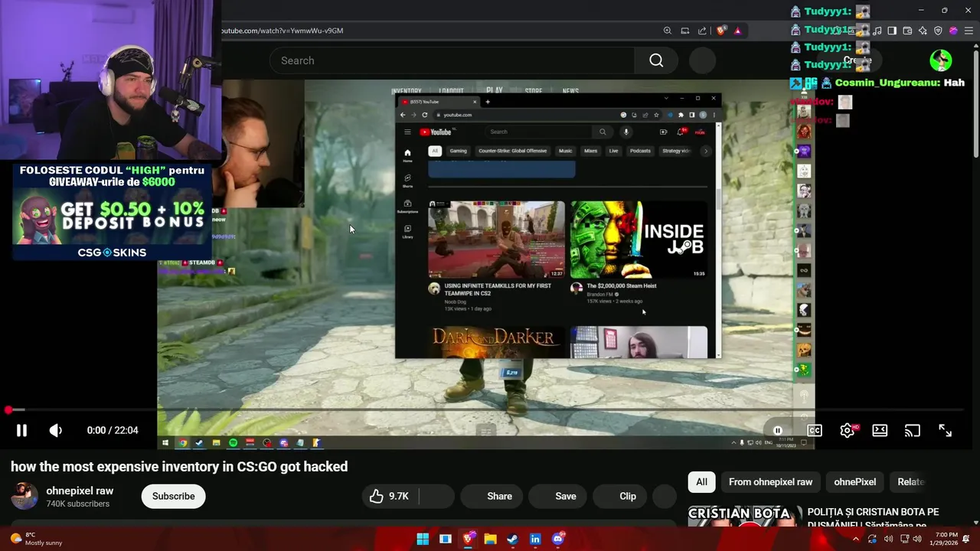Open the music note playlist icon
980x551 pixels.
(x=877, y=31)
